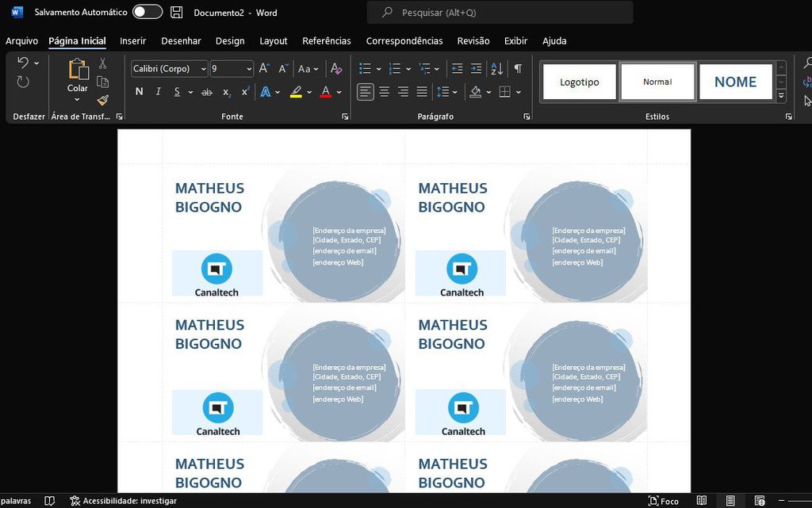812x508 pixels.
Task: Align paragraph to the right
Action: (403, 92)
